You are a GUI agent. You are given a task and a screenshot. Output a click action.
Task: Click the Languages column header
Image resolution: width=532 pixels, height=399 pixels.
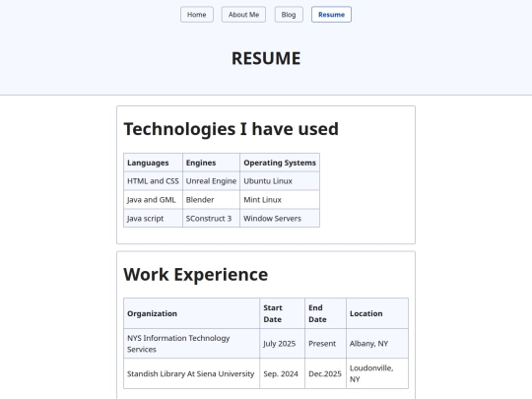tap(153, 163)
